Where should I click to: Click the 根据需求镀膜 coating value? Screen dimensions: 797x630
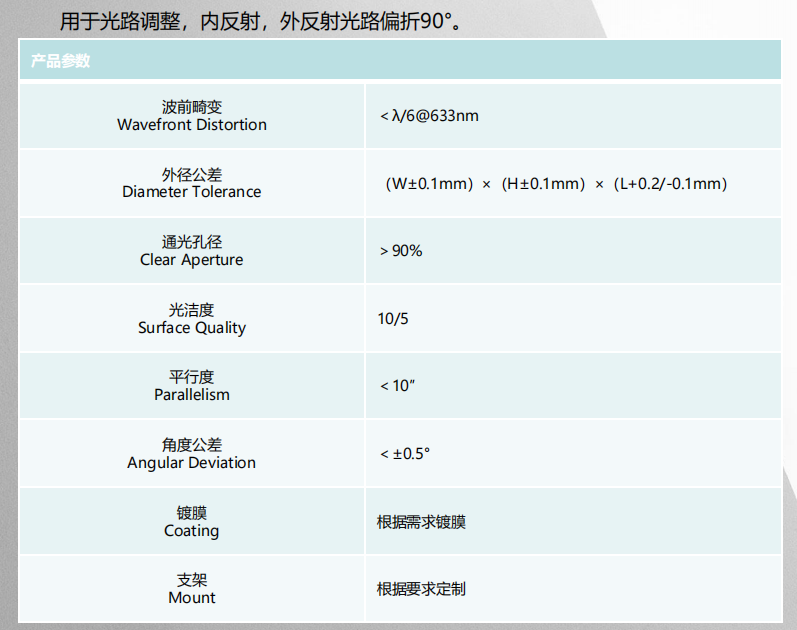[421, 522]
